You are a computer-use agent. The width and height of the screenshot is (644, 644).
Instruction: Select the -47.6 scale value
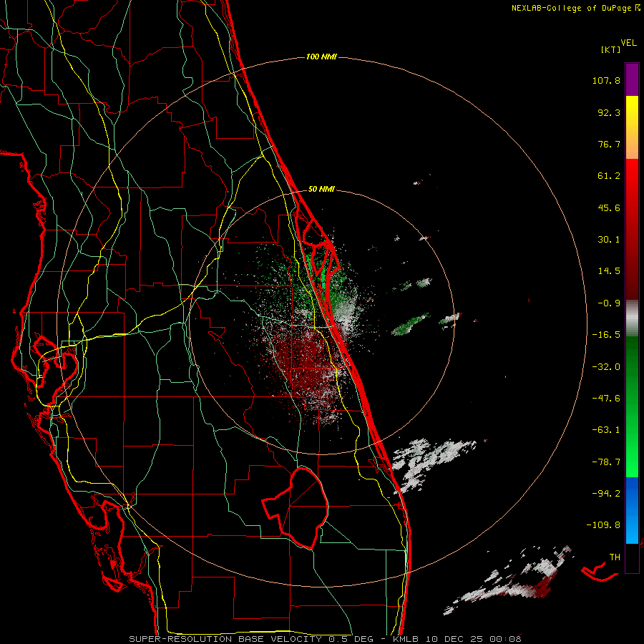pos(606,399)
